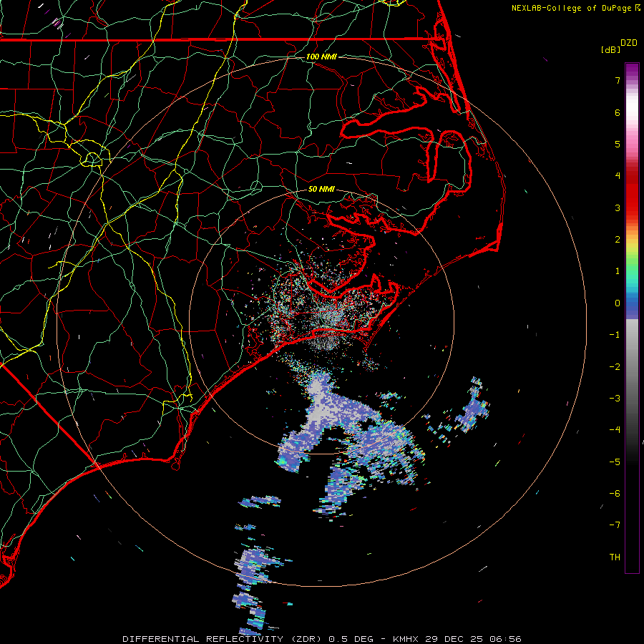
Task: Click the NEXLAB-College of DuPage label
Action: (x=571, y=8)
